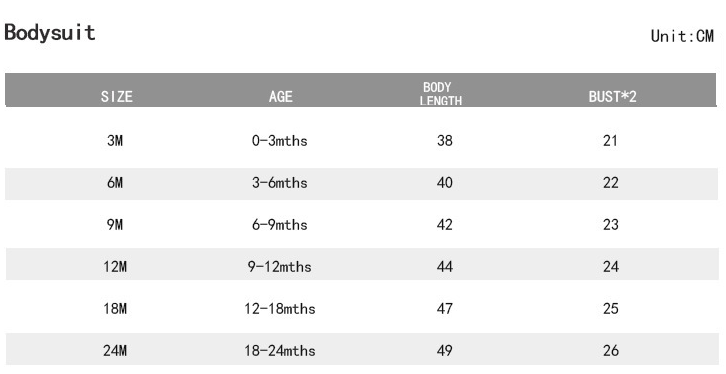Select the 3M size cell
726x374 pixels.
coord(115,140)
